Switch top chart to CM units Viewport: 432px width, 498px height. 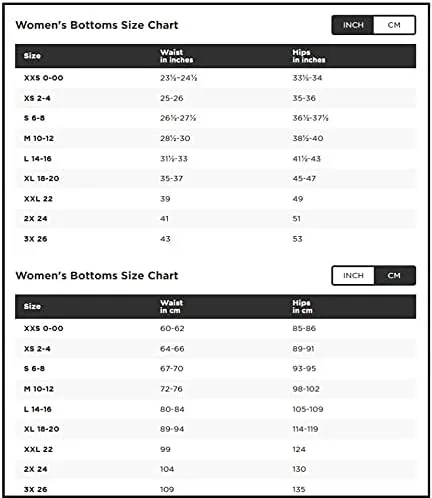[394, 25]
